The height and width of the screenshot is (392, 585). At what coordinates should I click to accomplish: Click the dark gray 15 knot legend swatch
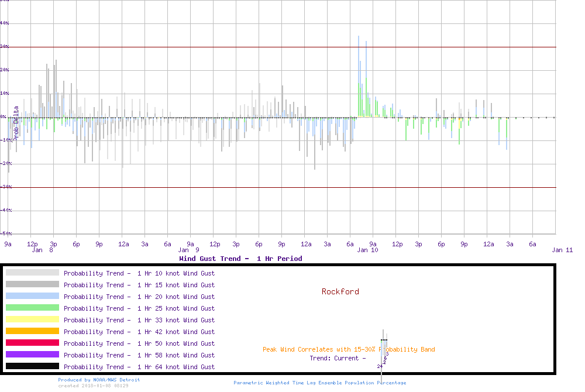pos(32,284)
